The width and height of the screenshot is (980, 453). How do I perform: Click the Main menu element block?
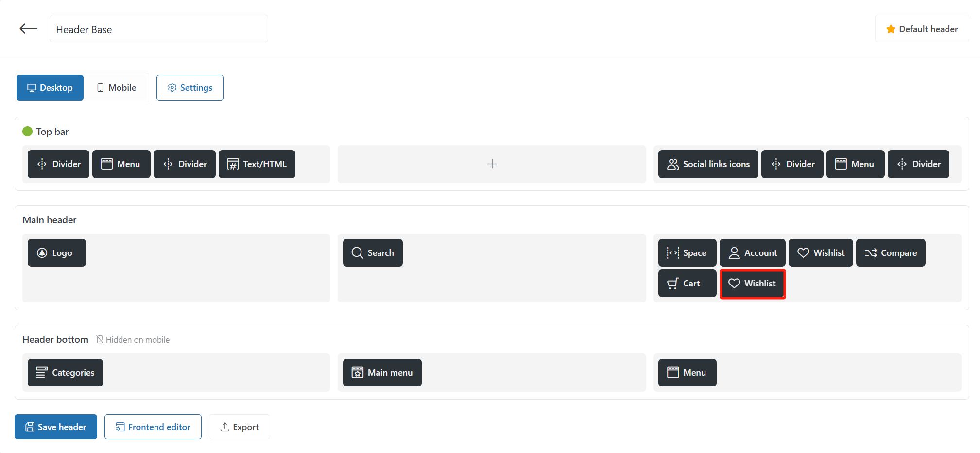382,373
